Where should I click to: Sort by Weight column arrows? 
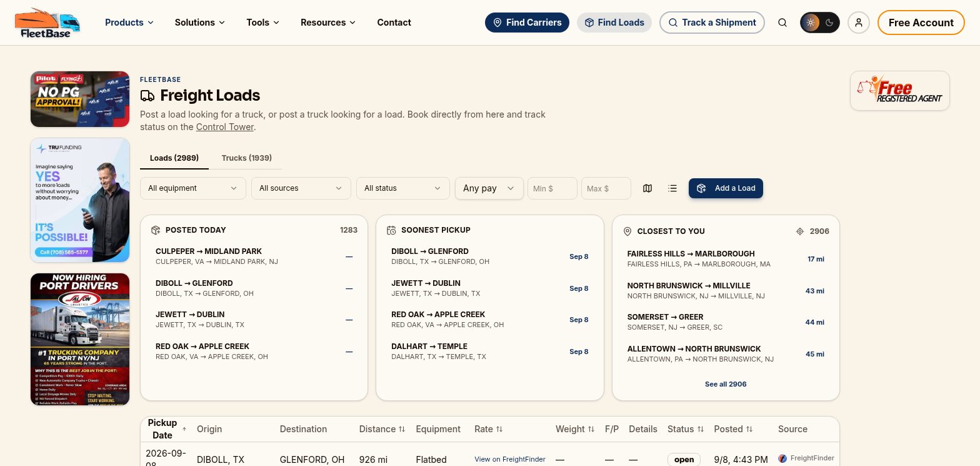[591, 429]
